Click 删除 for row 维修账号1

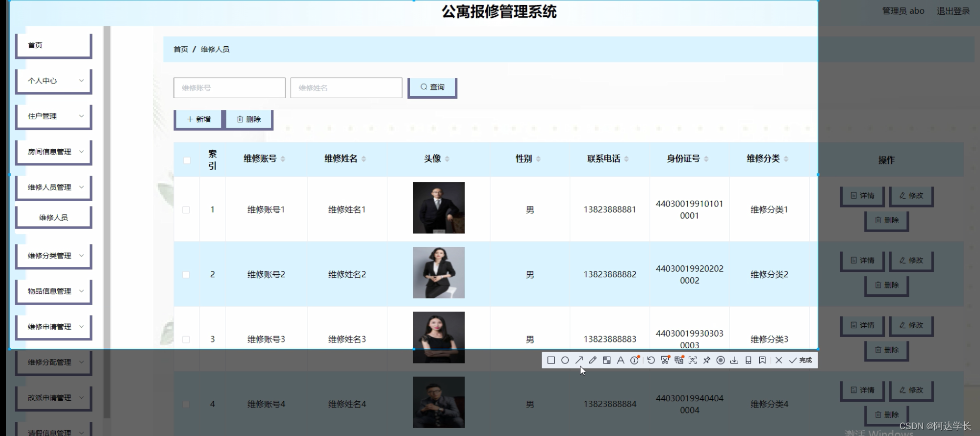886,221
